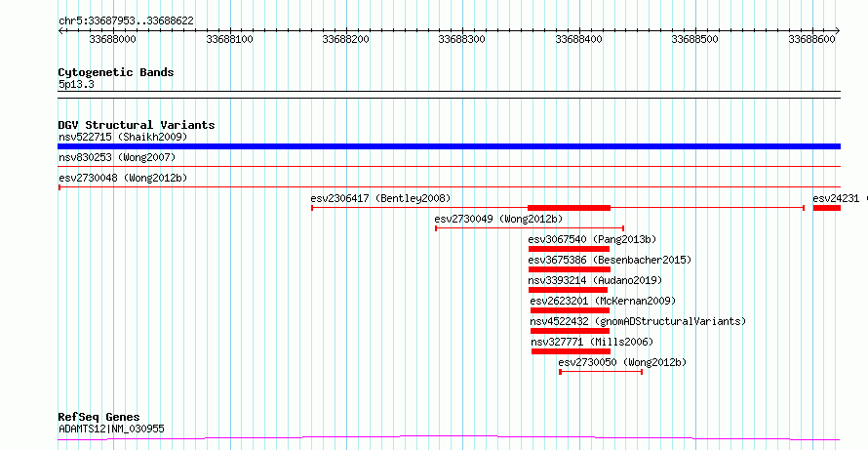Click the esv2730049 variant span line
This screenshot has height=450, width=868.
[x=530, y=227]
